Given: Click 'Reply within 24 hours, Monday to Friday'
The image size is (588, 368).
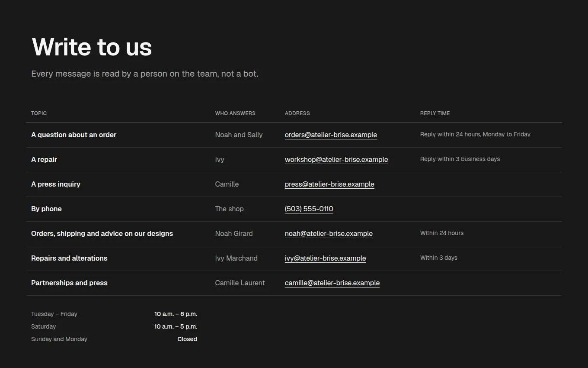Looking at the screenshot, I should pos(475,135).
